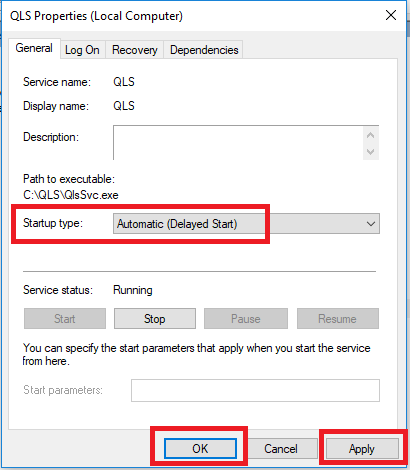Click the Description scroll down arrow
The image size is (410, 470).
(370, 152)
